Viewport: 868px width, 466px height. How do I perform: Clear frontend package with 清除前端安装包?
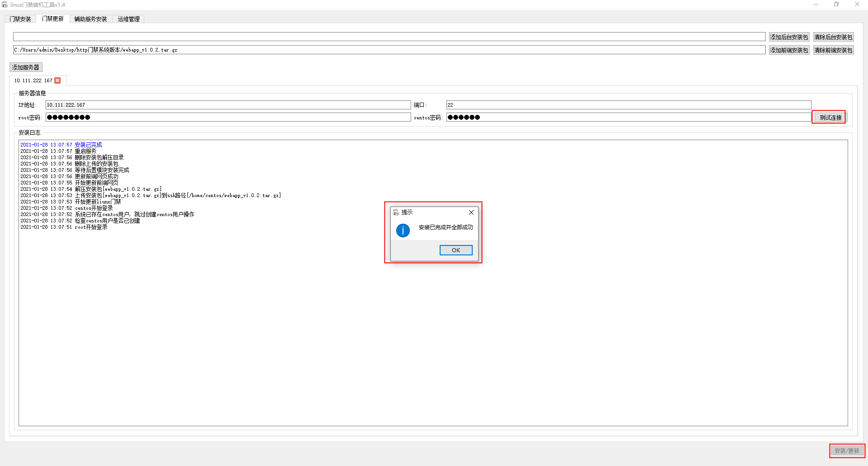coord(833,50)
